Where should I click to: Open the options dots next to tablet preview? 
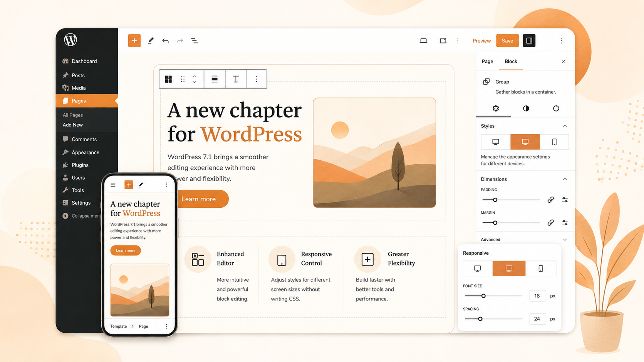[458, 40]
